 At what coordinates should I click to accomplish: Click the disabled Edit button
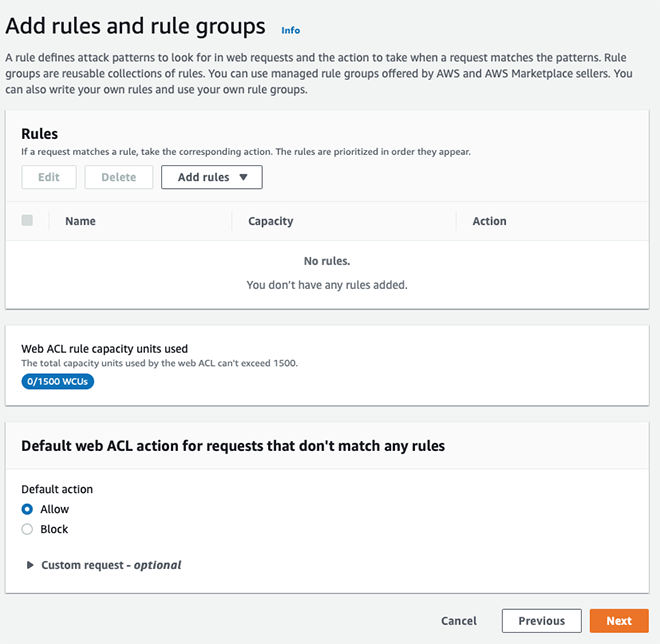coord(49,177)
